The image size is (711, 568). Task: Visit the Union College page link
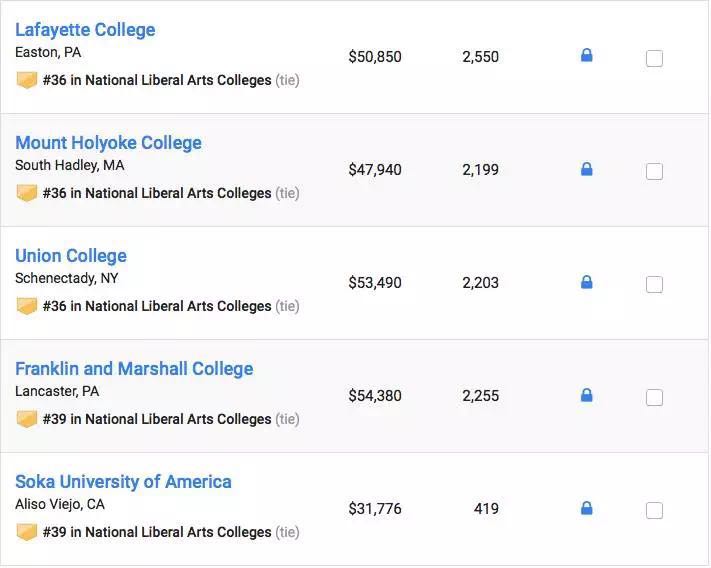71,256
